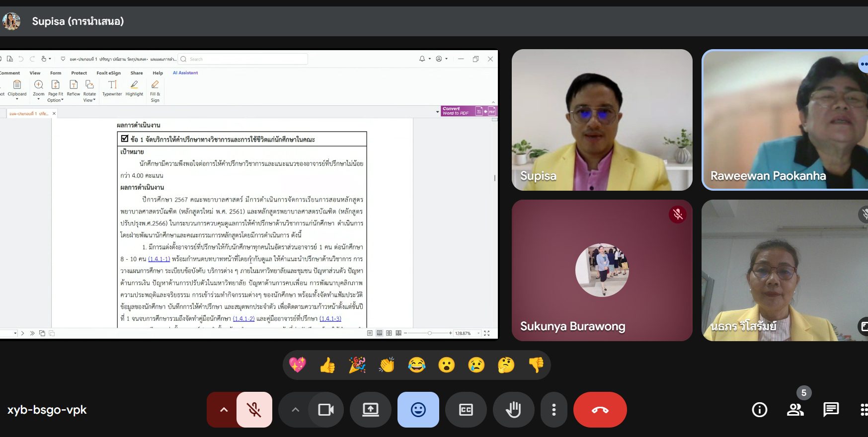Click the Redo arrow in quick access toolbar
Image resolution: width=868 pixels, height=437 pixels.
point(32,59)
